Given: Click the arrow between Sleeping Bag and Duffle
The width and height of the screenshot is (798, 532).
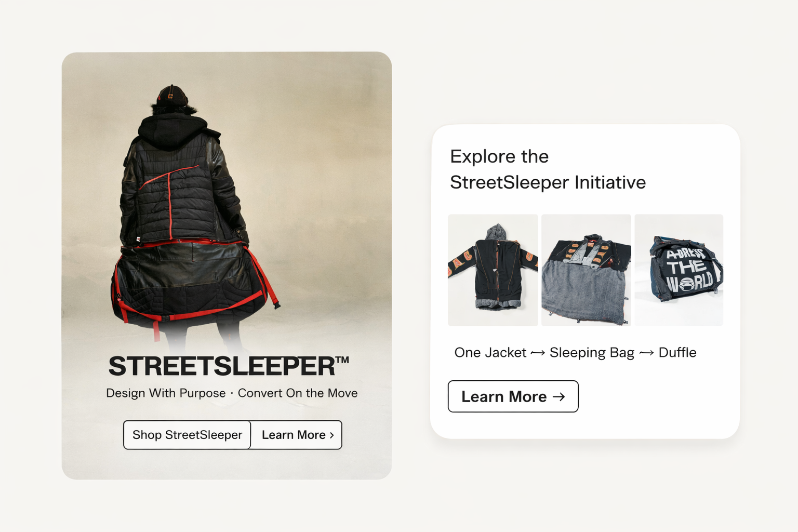Looking at the screenshot, I should pos(646,353).
